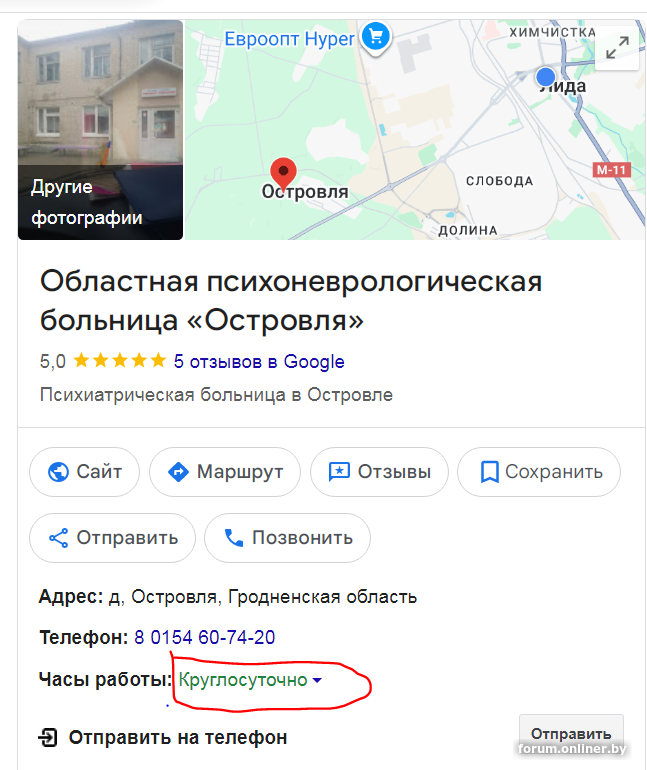Click the send-to-phone icon

coord(48,738)
